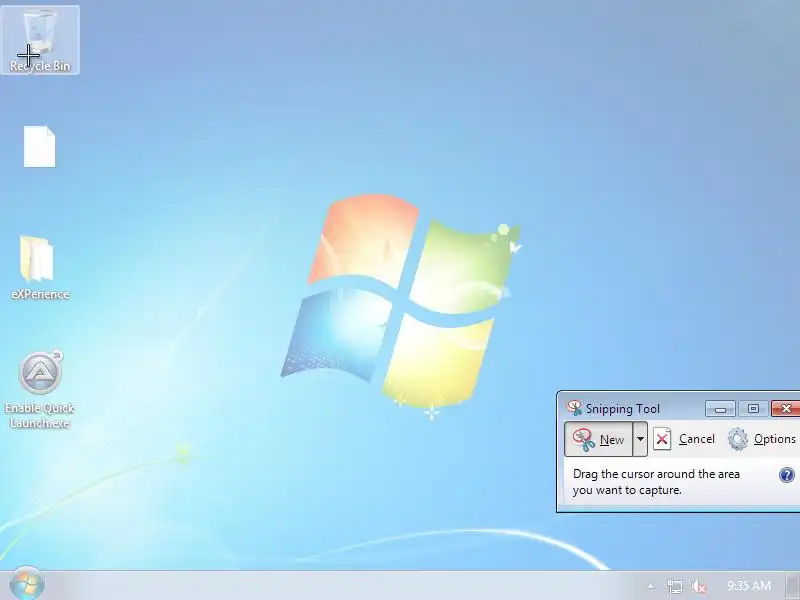The width and height of the screenshot is (800, 600).
Task: Click the eXPerience folder label text
Action: [40, 294]
